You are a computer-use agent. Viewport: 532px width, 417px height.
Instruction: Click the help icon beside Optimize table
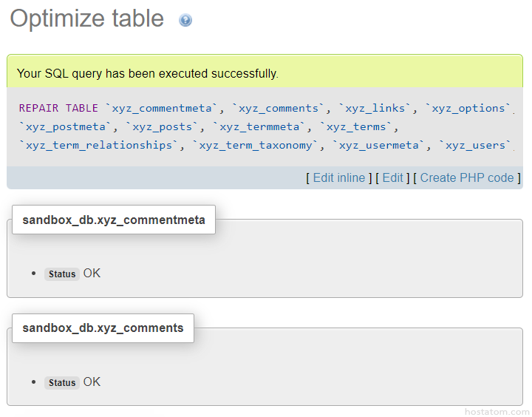coord(185,20)
